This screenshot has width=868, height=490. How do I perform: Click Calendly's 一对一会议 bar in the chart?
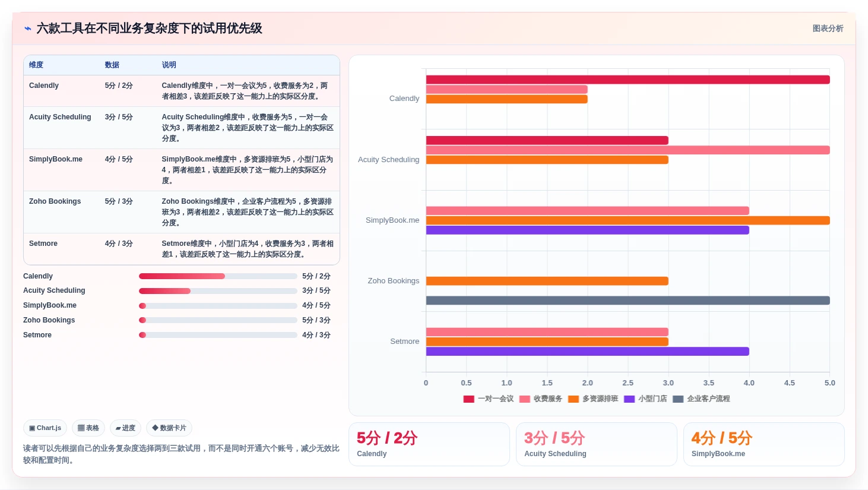pyautogui.click(x=628, y=80)
